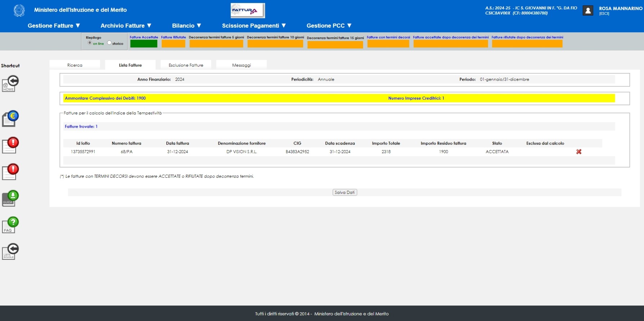Click the user profile avatar icon
Viewport: 644px width, 321px height.
tap(588, 10)
